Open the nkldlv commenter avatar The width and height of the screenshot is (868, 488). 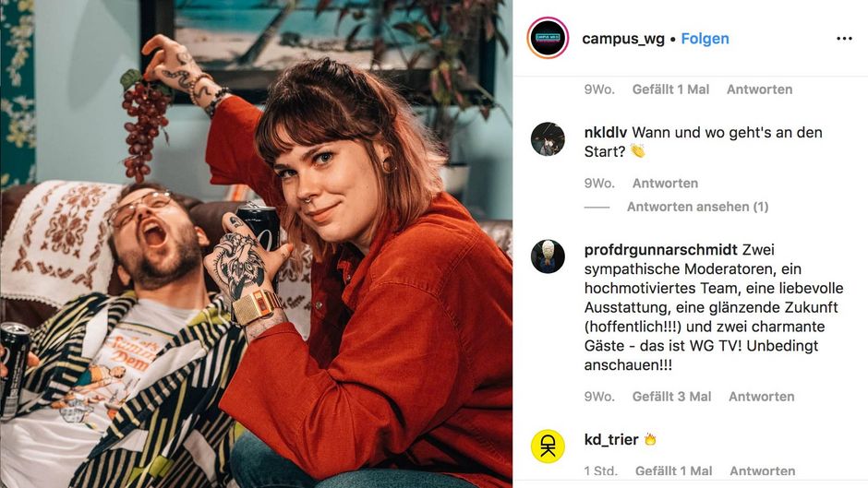[x=548, y=139]
